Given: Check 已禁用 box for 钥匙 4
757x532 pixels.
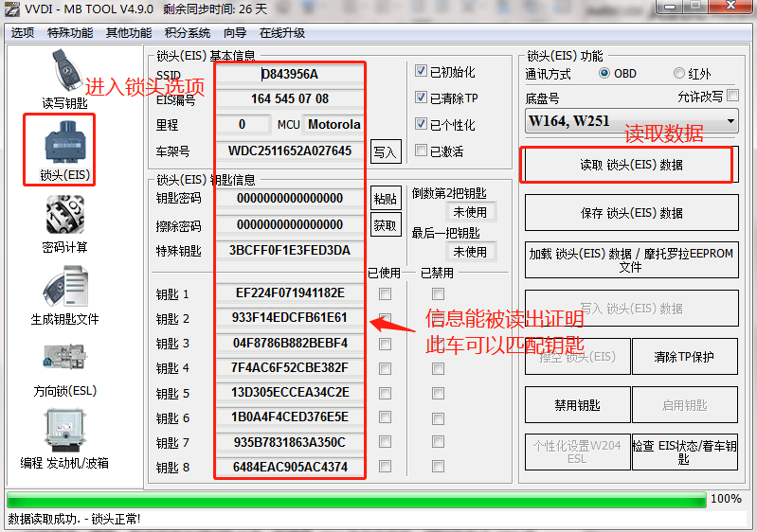Looking at the screenshot, I should (x=438, y=369).
